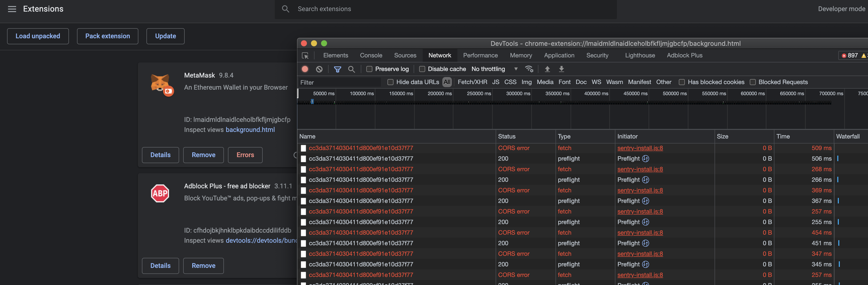Open the No throttling dropdown
This screenshot has width=868, height=285.
tap(494, 69)
